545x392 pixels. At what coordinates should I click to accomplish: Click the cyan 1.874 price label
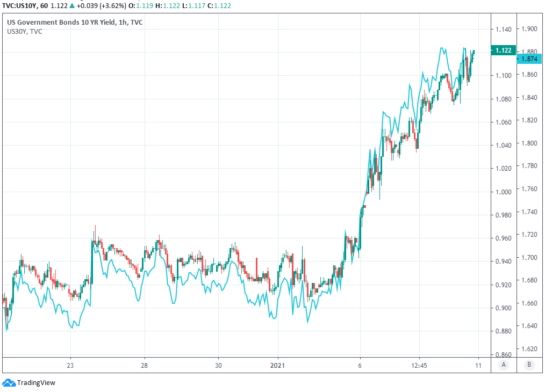529,59
